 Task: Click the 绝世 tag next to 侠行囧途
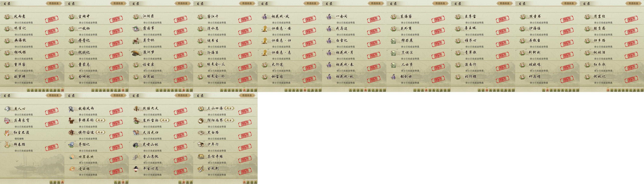tap(100, 132)
